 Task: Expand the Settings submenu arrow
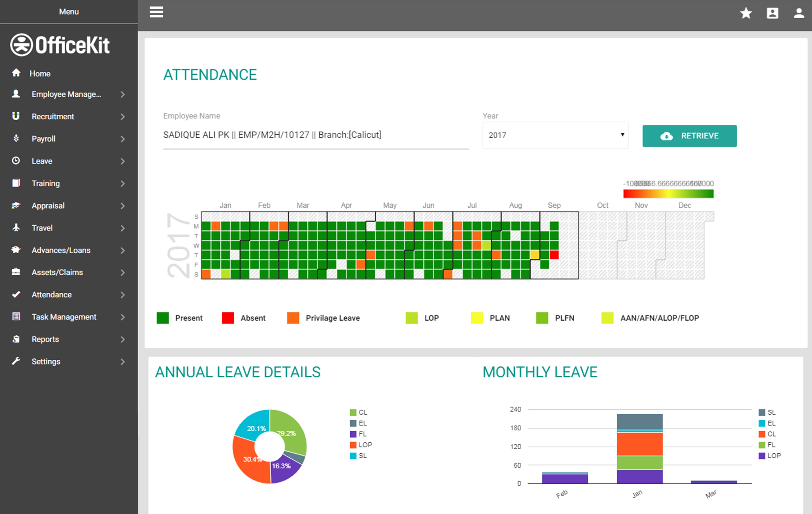[x=123, y=362]
